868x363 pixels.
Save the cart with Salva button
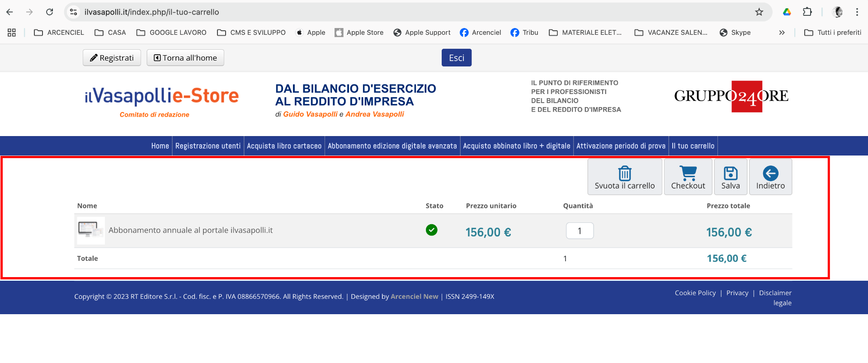731,177
